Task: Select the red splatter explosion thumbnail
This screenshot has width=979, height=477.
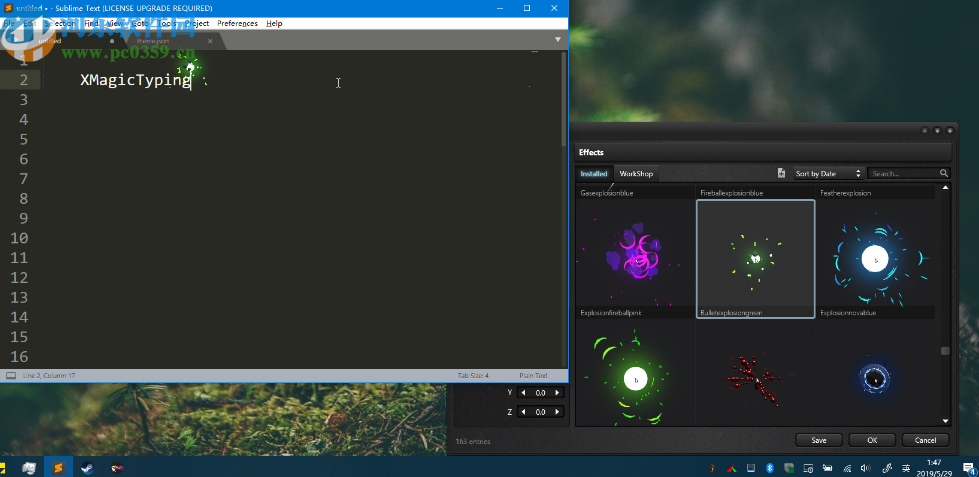Action: pyautogui.click(x=755, y=373)
